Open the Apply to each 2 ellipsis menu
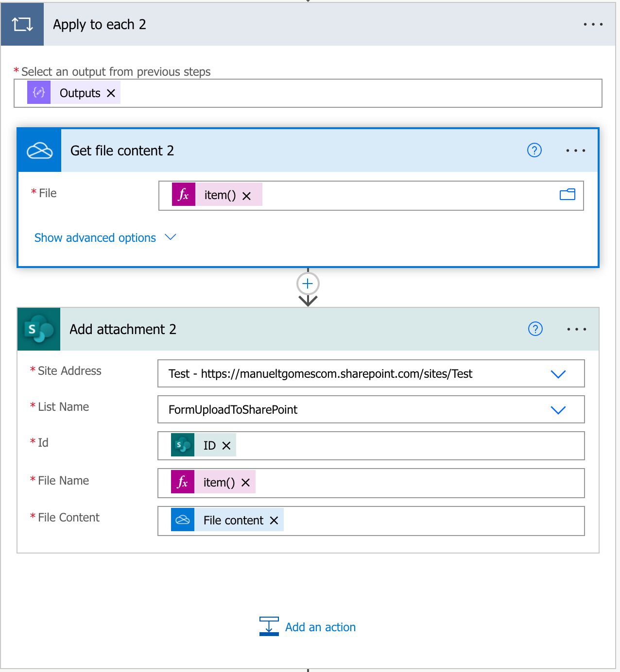This screenshot has width=620, height=672. tap(593, 24)
